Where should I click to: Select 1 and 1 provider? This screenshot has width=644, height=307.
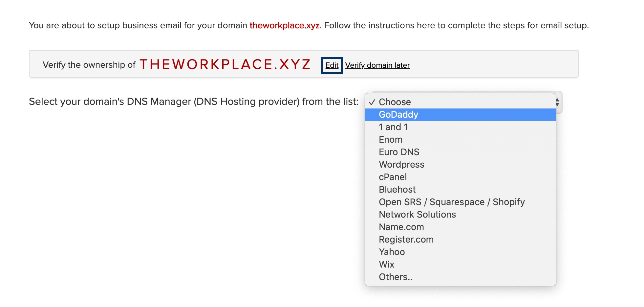tap(460, 127)
